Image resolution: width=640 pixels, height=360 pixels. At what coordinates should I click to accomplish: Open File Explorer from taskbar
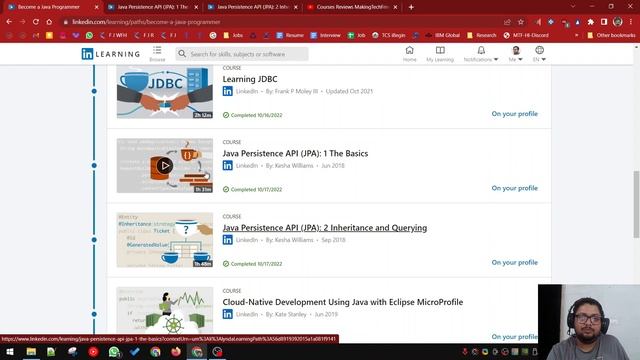click(31, 352)
